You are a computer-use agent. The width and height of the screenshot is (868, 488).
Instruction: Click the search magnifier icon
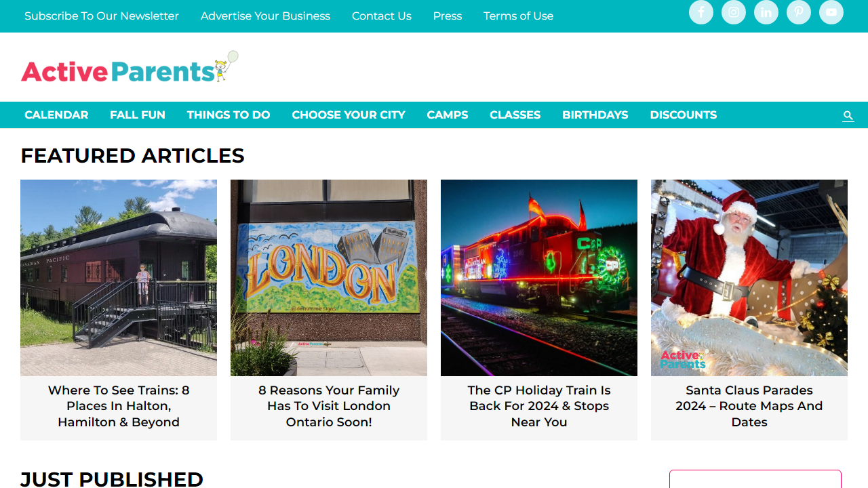pyautogui.click(x=848, y=116)
